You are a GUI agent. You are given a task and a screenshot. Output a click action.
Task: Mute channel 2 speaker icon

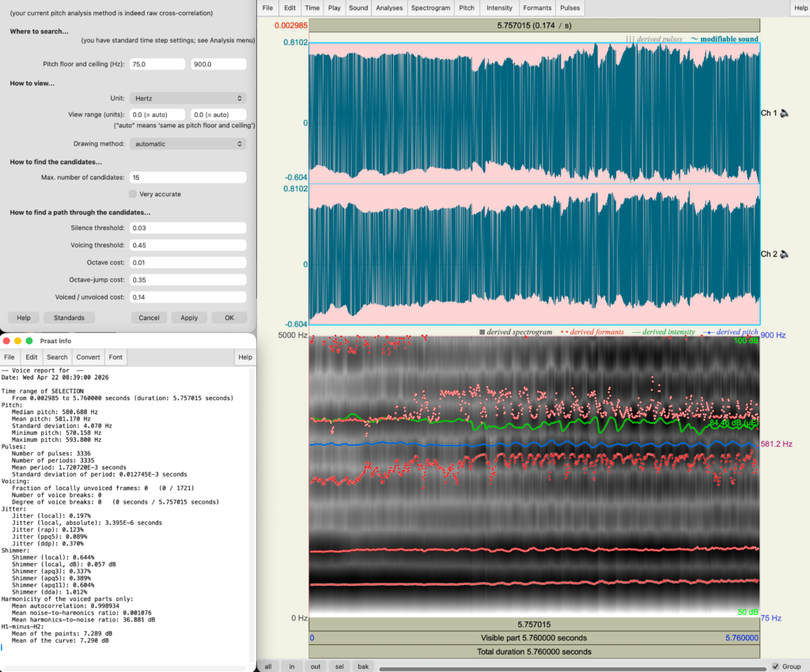[784, 254]
